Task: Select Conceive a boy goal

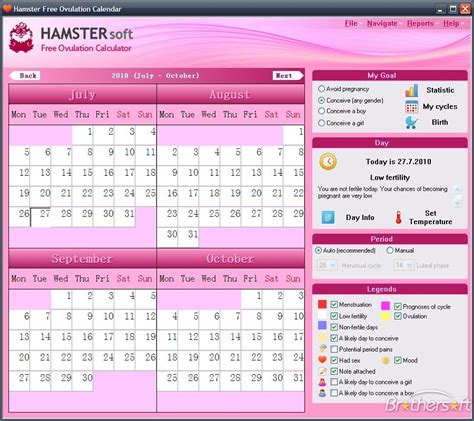Action: pos(321,111)
